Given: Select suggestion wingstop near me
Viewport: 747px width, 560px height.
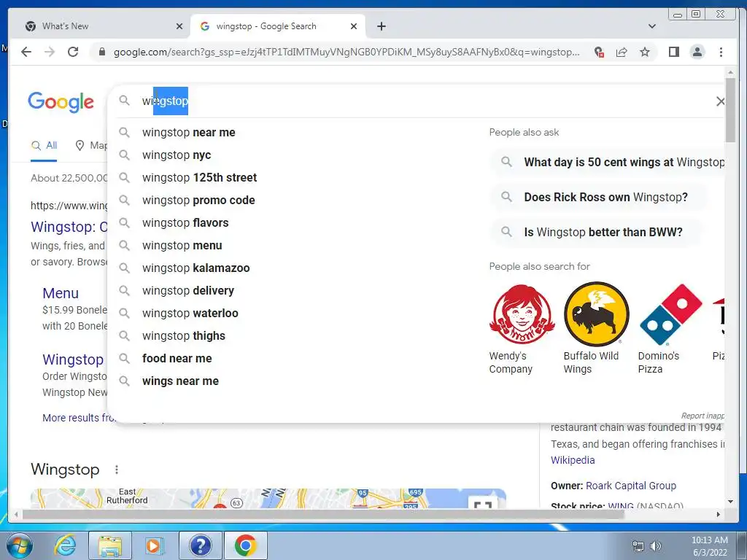Looking at the screenshot, I should 189,133.
